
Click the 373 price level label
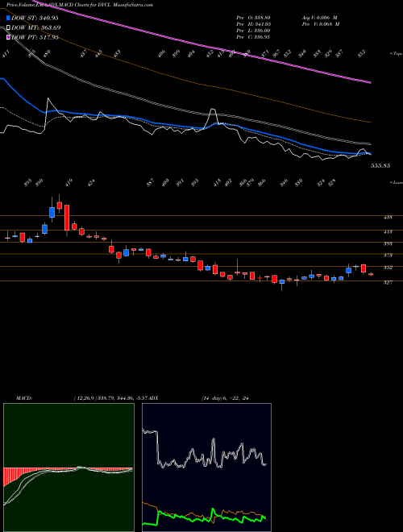[388, 256]
